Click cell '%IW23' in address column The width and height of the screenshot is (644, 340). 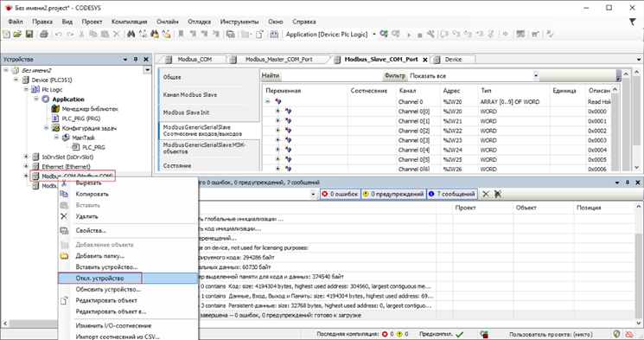[x=452, y=140]
